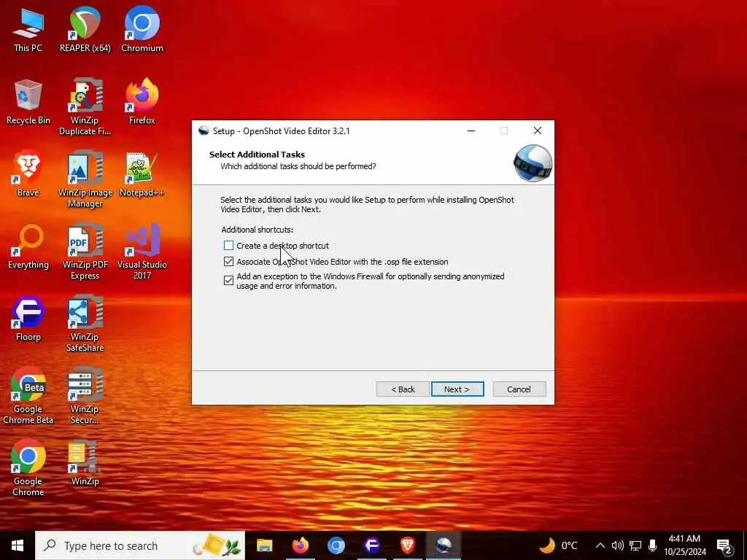Select the Notepad++ desktop shortcut
This screenshot has width=747, height=560.
coord(142,174)
